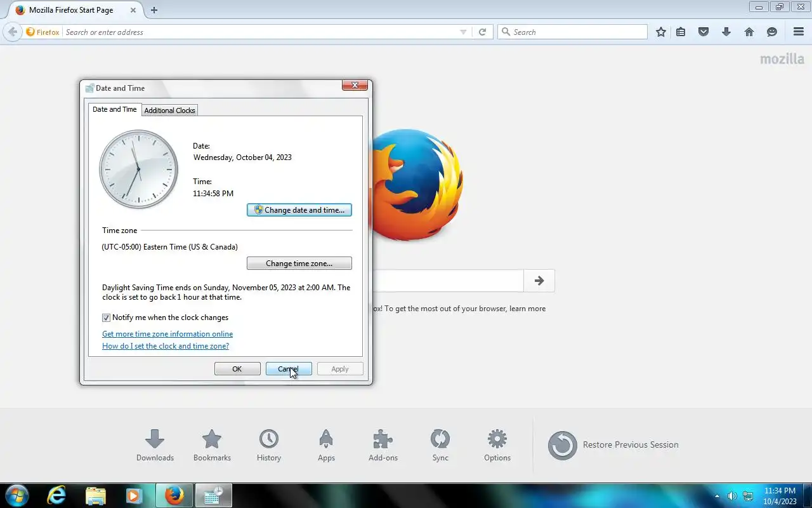The image size is (812, 508).
Task: Open volume speaker tray icon
Action: pyautogui.click(x=732, y=496)
